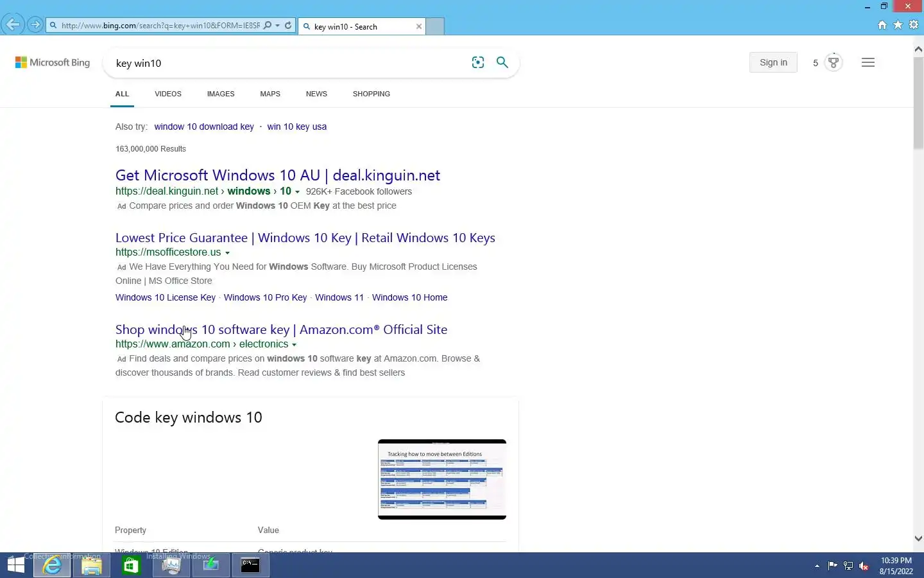Switch to the VIDEOS tab
Viewport: 924px width, 578px height.
(168, 94)
